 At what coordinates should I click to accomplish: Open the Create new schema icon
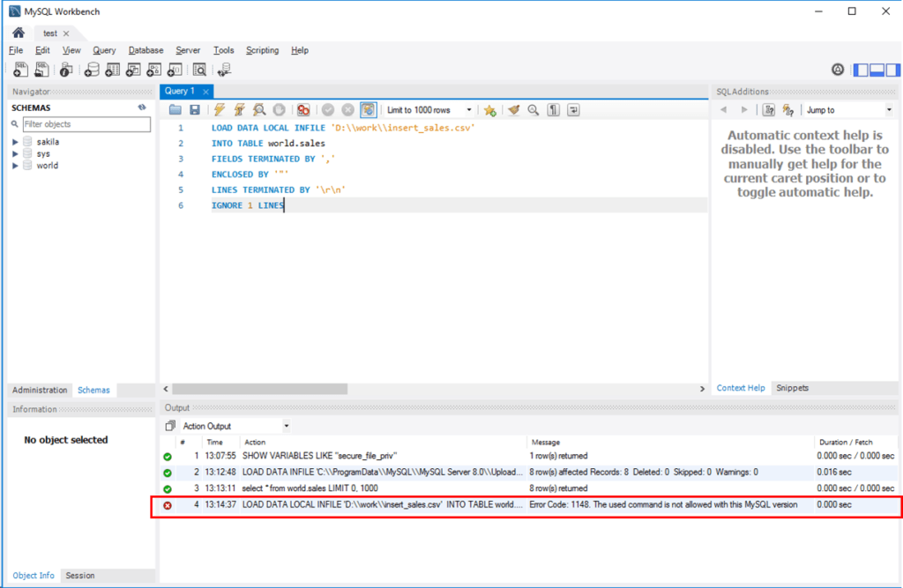point(91,70)
